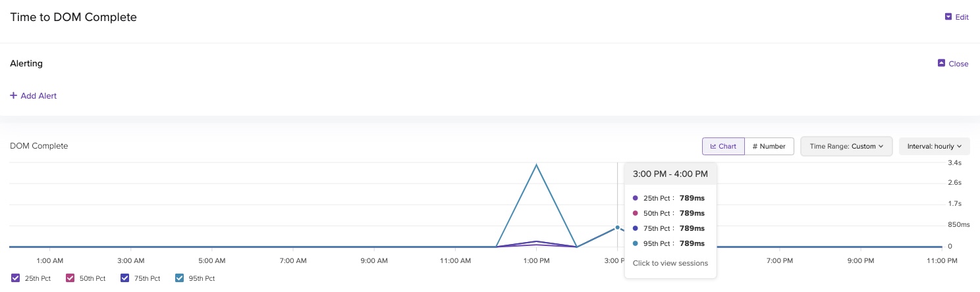This screenshot has width=980, height=292.
Task: Click the 1:00 PM peak on chart
Action: click(537, 165)
